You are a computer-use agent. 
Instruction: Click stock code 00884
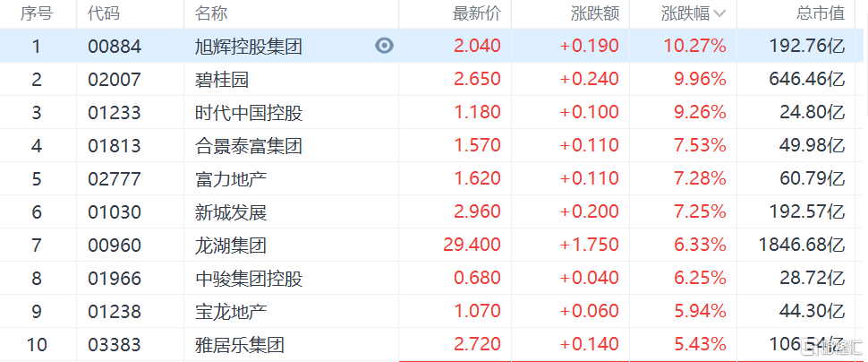click(115, 46)
